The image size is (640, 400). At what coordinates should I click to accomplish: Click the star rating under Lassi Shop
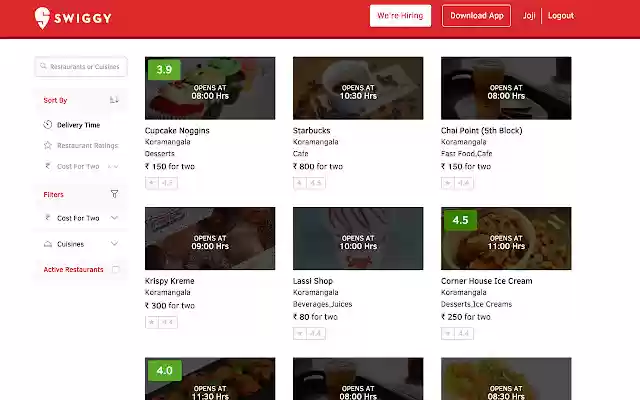309,333
